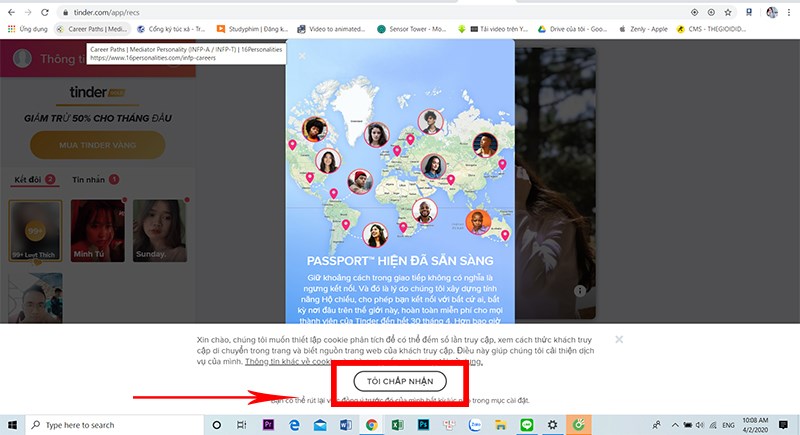Viewport: 800px width, 435px height.
Task: Click the browser back arrow
Action: (x=11, y=12)
